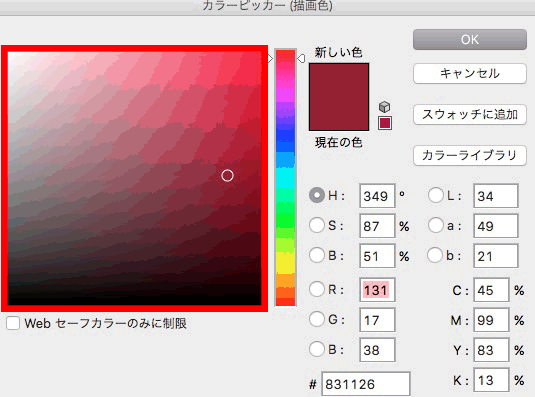This screenshot has height=397, width=535.
Task: Select the S saturation radio button
Action: coord(317,225)
